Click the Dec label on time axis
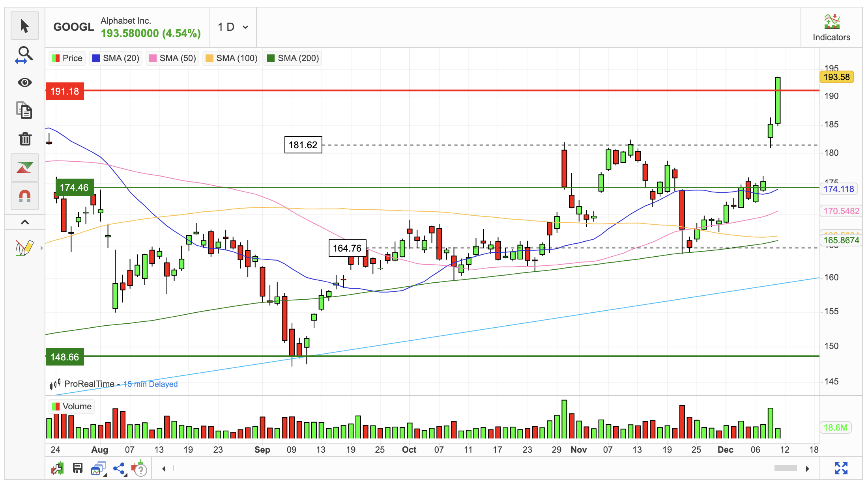Image resolution: width=868 pixels, height=485 pixels. [725, 450]
